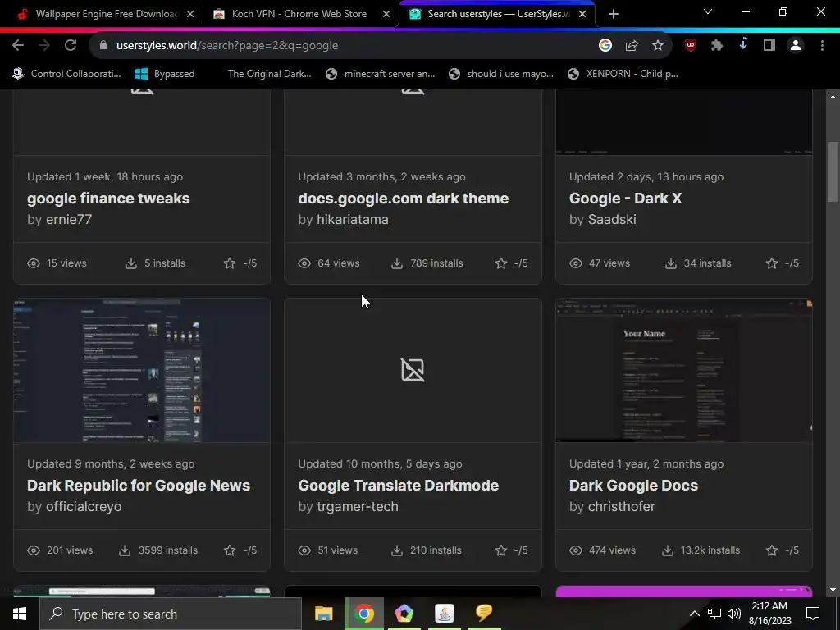Open Control Collaborati... bookmark
This screenshot has width=840, height=630.
(67, 74)
